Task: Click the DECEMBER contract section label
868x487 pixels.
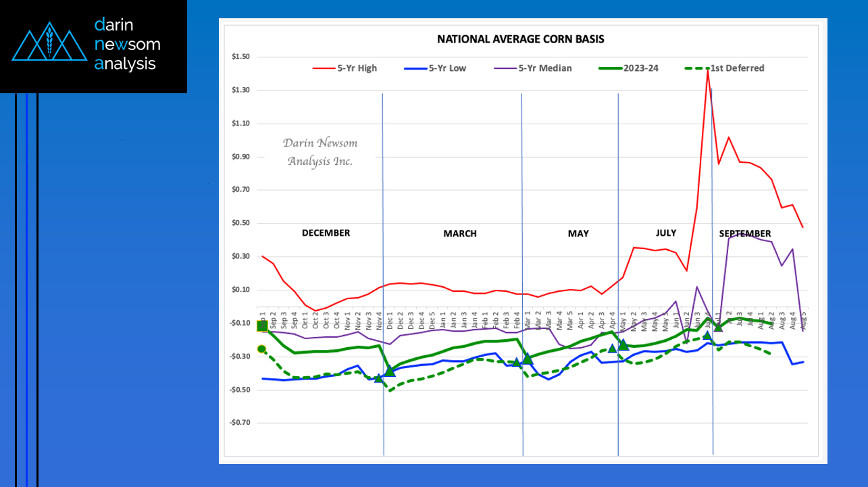Action: coord(326,233)
